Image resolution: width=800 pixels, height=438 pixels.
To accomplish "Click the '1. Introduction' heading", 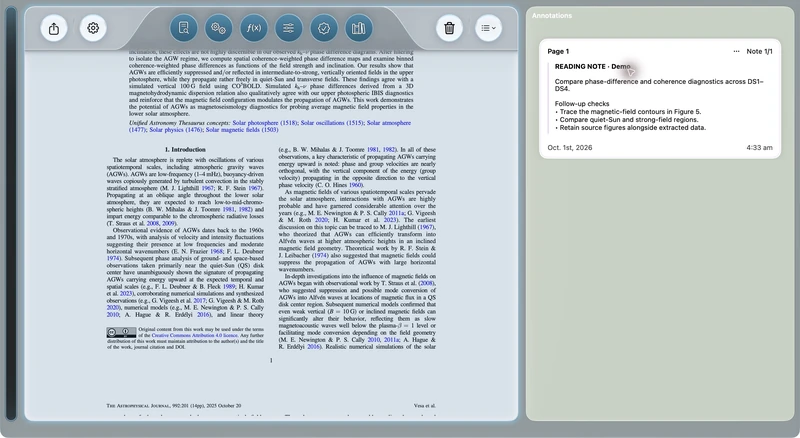I will coord(185,150).
